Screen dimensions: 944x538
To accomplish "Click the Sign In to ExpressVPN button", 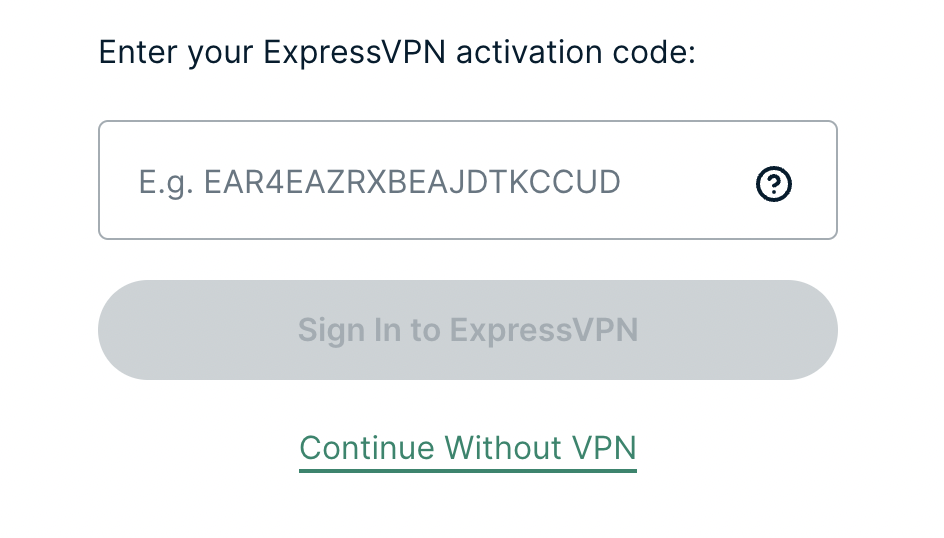I will pyautogui.click(x=468, y=330).
